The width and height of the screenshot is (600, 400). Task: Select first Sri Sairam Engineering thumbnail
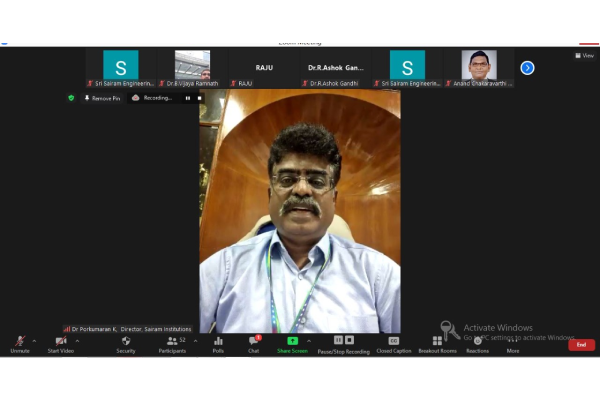121,68
